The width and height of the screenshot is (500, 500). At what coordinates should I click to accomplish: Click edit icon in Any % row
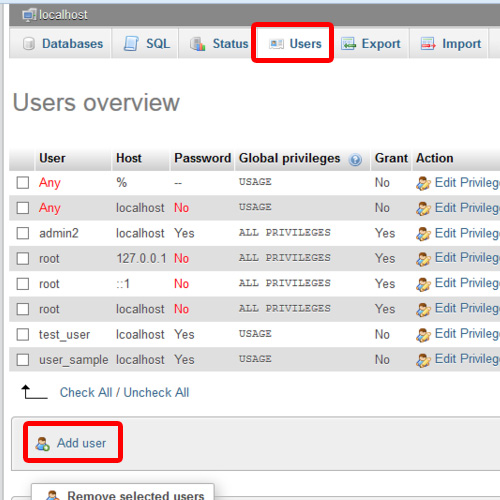[x=423, y=183]
